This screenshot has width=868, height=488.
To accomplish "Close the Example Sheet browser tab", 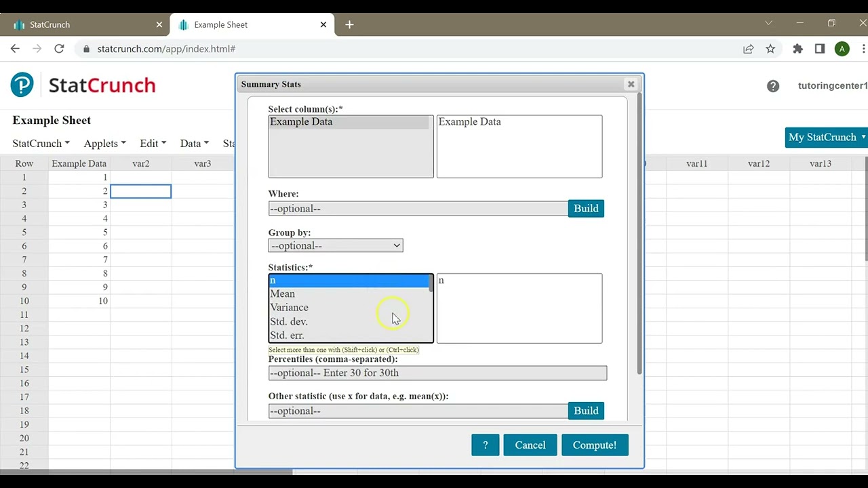I will (x=323, y=24).
